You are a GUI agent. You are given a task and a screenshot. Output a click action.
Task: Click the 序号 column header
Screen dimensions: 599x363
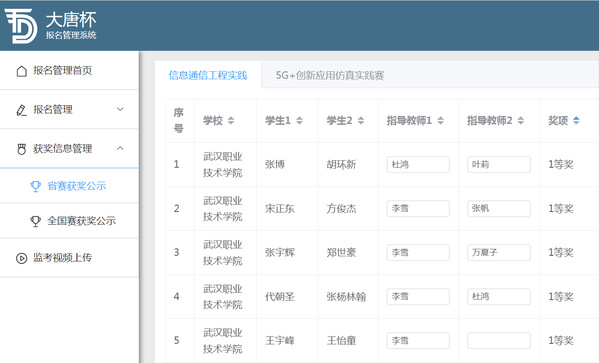coord(178,120)
